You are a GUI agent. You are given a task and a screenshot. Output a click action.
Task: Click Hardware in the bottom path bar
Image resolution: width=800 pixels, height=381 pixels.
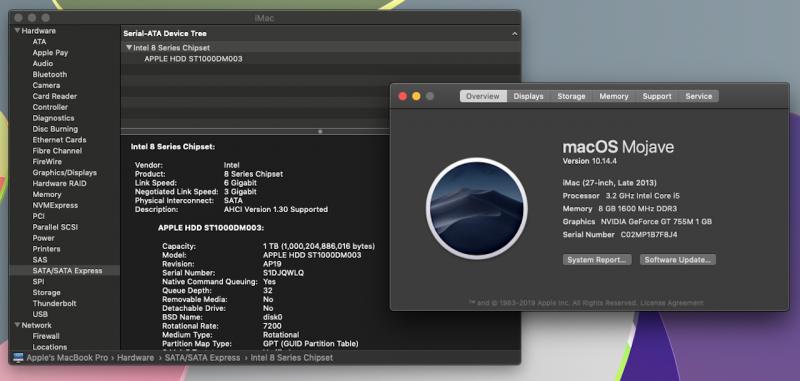coord(135,358)
